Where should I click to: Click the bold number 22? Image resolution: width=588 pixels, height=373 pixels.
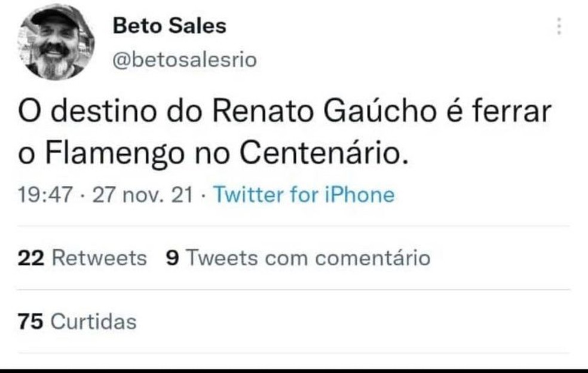click(x=32, y=258)
